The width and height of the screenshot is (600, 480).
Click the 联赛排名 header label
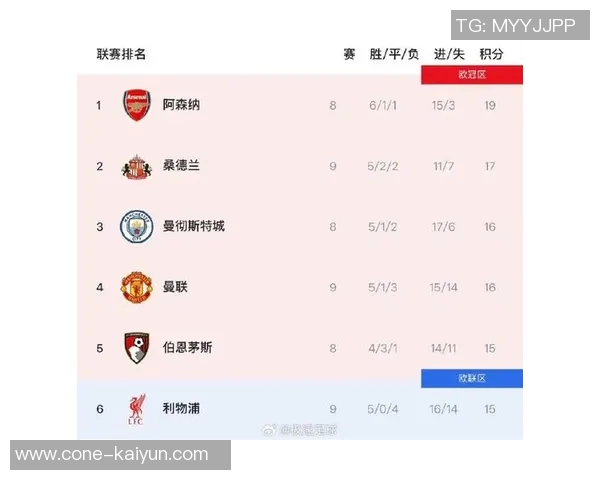[121, 54]
